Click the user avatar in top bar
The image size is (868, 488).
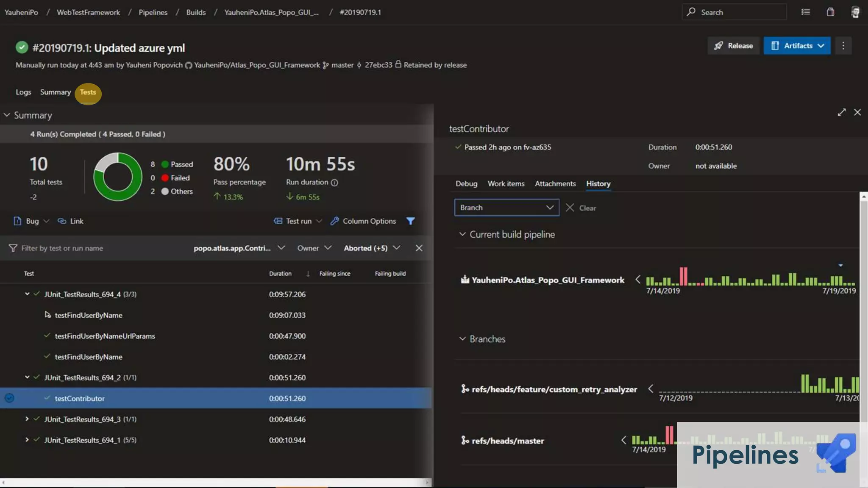pos(855,12)
